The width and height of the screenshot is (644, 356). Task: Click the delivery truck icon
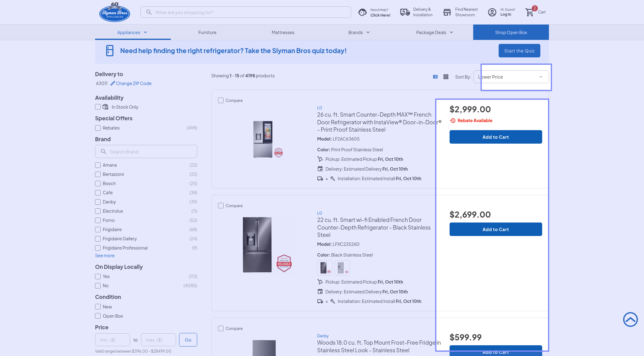click(x=405, y=12)
